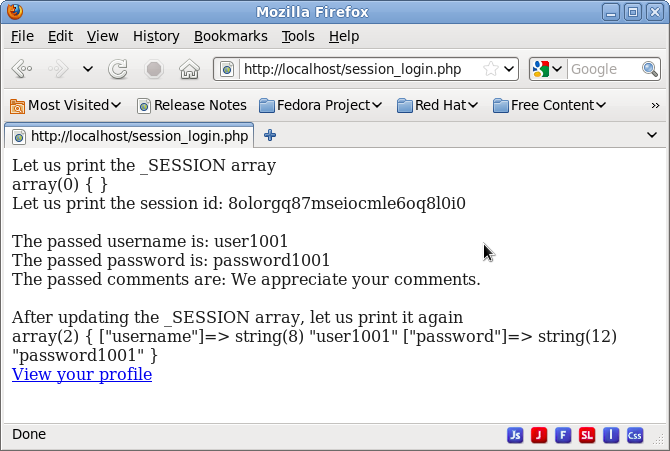Image resolution: width=670 pixels, height=451 pixels.
Task: Click the Back navigation arrow
Action: pyautogui.click(x=21, y=69)
